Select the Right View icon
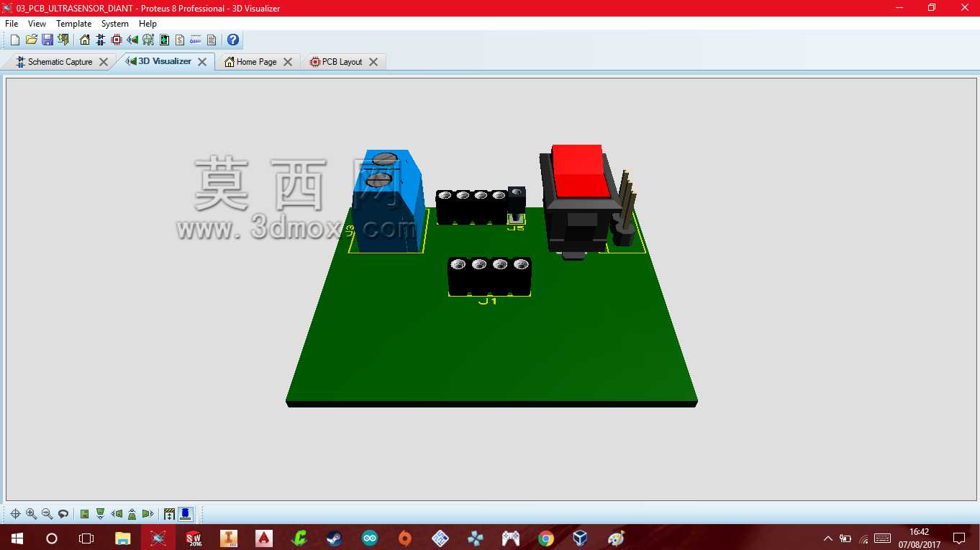This screenshot has width=980, height=550. [148, 514]
